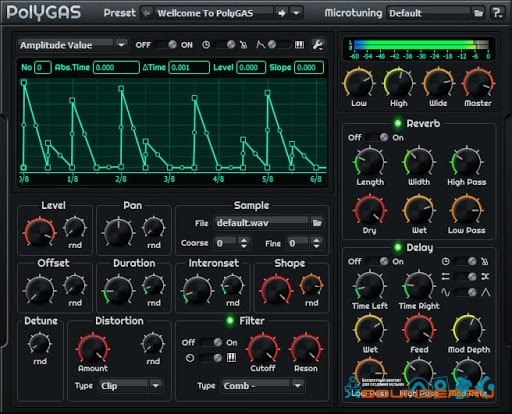The height and width of the screenshot is (414, 512).
Task: Click the Delay Mod Depth knob
Action: (x=468, y=330)
